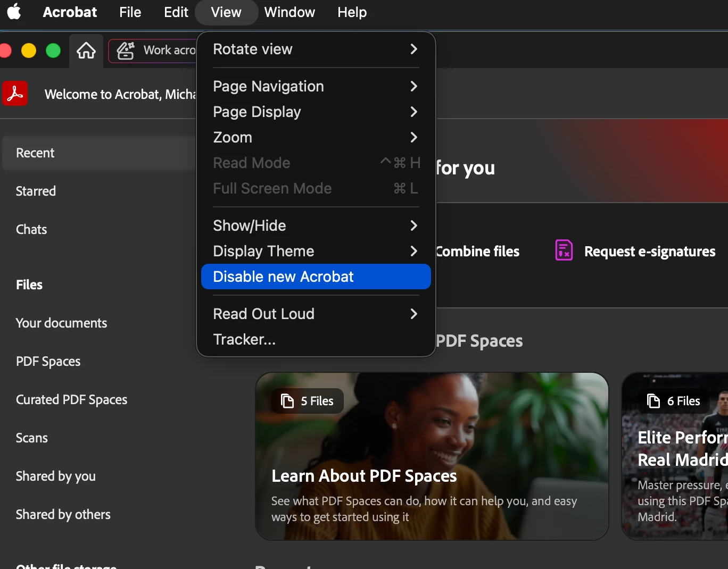Open the Help menu
This screenshot has height=569, width=728.
click(x=352, y=12)
